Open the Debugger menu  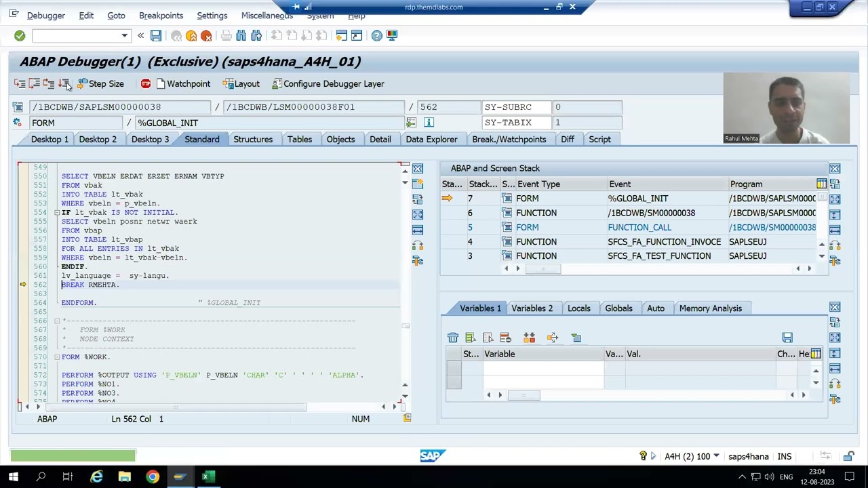tap(46, 15)
